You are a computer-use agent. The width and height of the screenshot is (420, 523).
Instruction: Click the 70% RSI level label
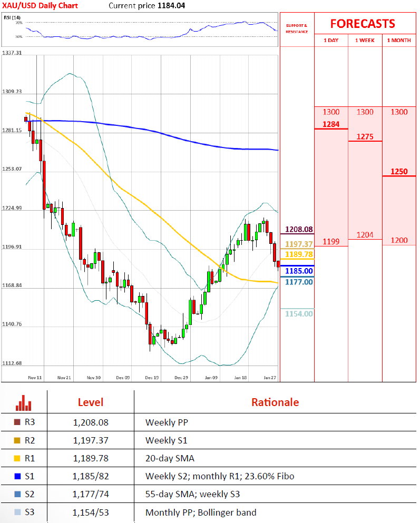19,23
